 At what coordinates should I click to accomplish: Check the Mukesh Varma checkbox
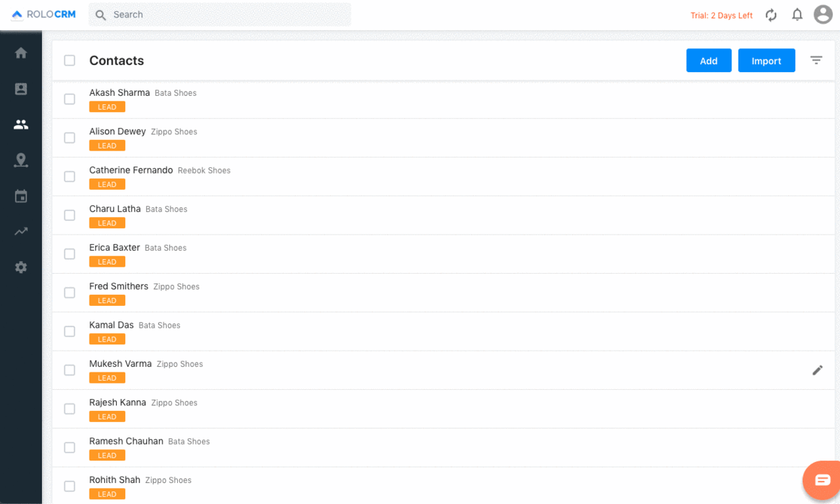click(69, 370)
